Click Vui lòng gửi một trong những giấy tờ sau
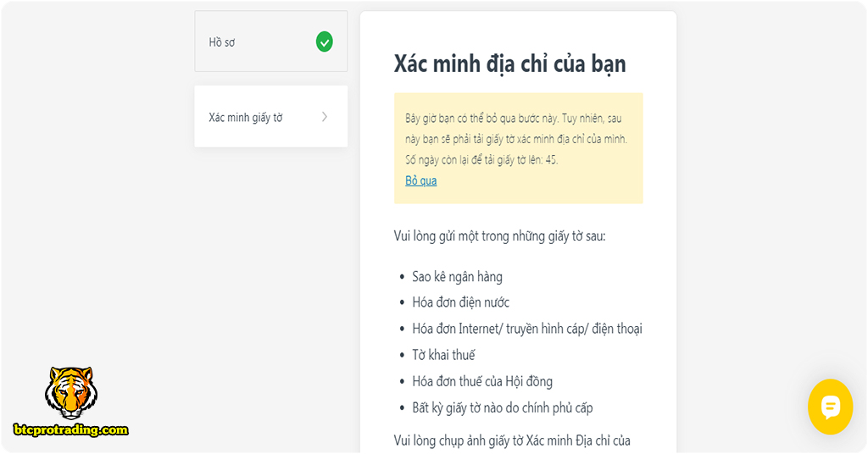The height and width of the screenshot is (454, 868). tap(500, 236)
